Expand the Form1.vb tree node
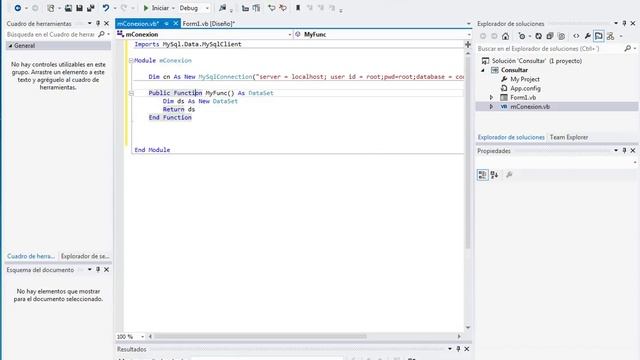Screen dimensions: 640x360 click(491, 98)
